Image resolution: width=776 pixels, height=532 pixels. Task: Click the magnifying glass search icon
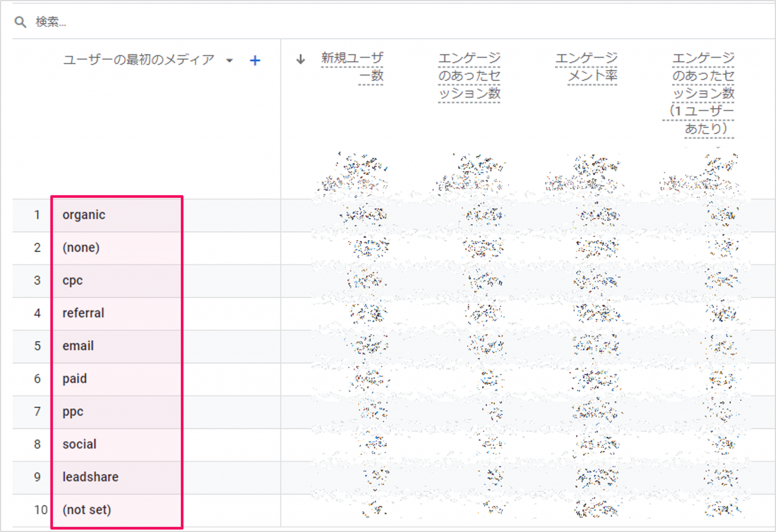(x=20, y=22)
